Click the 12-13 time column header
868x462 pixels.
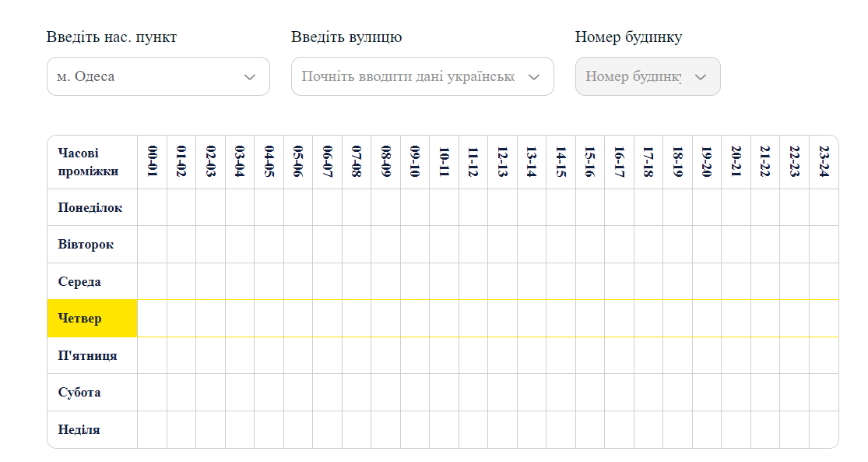coord(502,162)
